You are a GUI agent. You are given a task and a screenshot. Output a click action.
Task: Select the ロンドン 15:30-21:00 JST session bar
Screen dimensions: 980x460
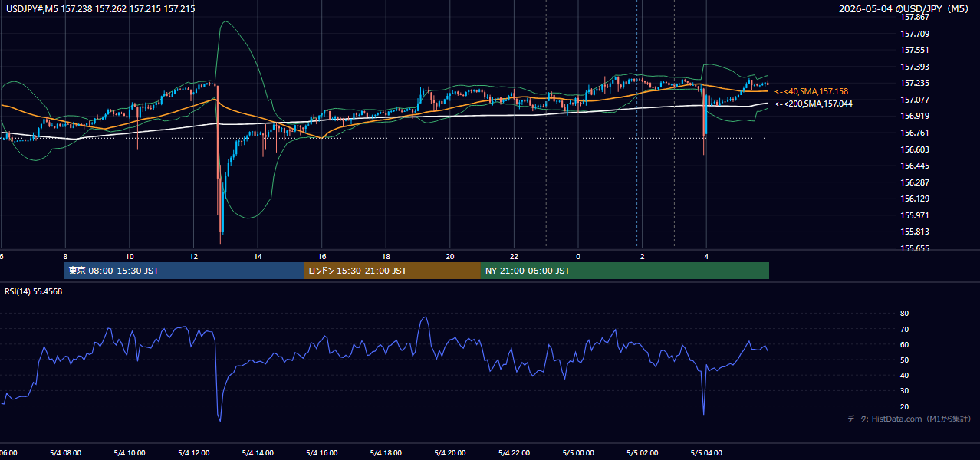point(393,271)
